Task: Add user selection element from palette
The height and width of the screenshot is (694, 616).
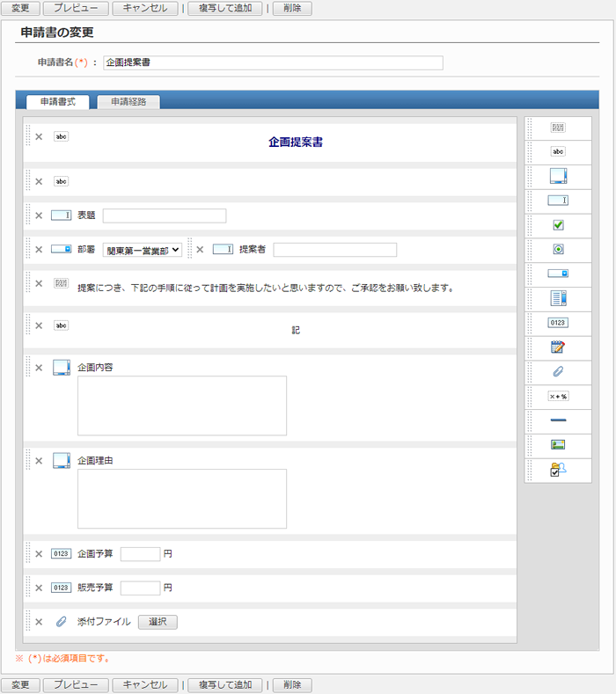Action: (558, 470)
